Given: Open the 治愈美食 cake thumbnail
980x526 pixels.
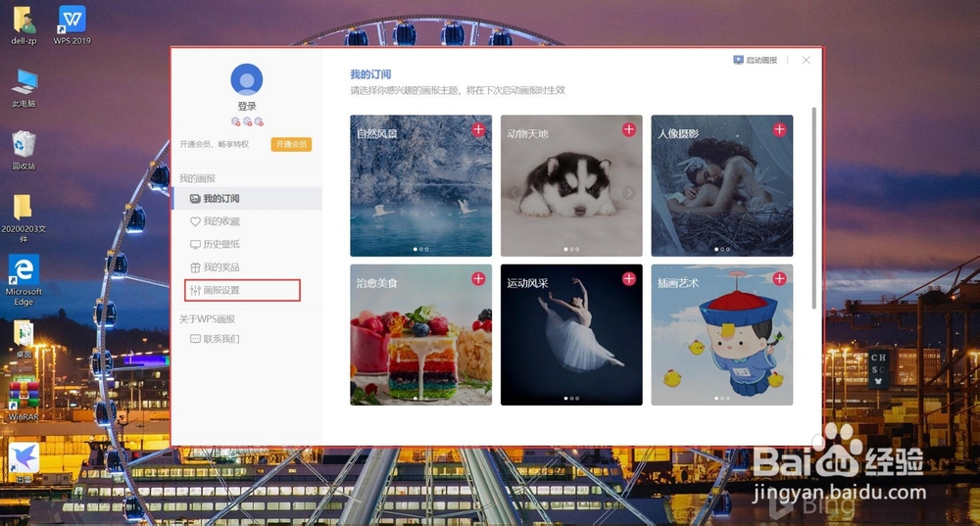Looking at the screenshot, I should click(x=420, y=335).
